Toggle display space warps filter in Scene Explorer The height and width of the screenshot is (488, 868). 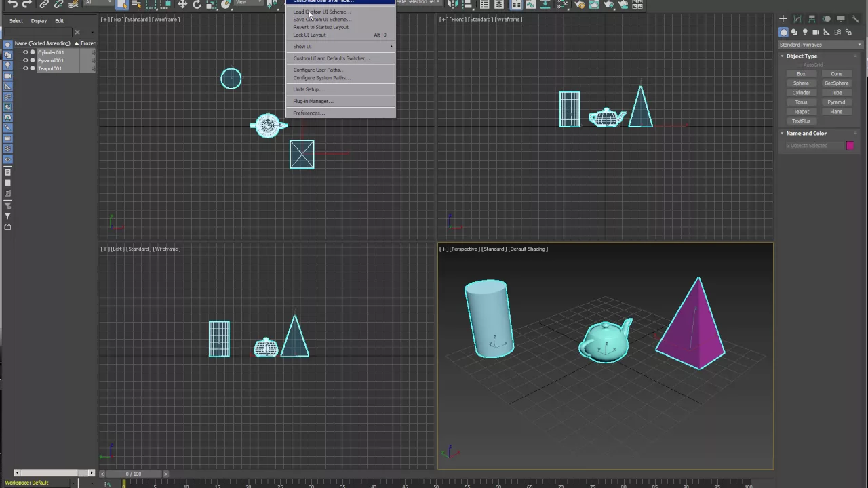point(7,96)
